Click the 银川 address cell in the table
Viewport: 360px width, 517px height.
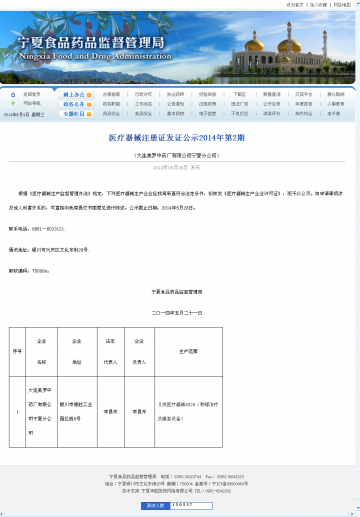click(x=77, y=412)
